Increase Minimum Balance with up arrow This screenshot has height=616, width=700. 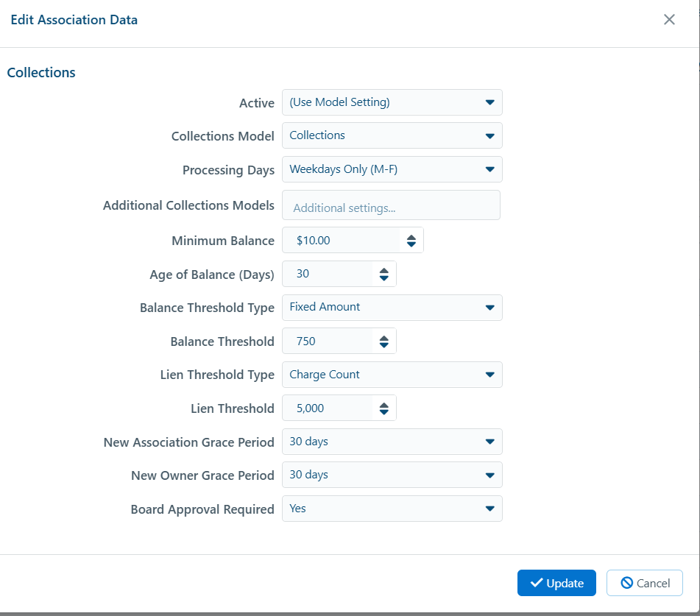(x=411, y=238)
